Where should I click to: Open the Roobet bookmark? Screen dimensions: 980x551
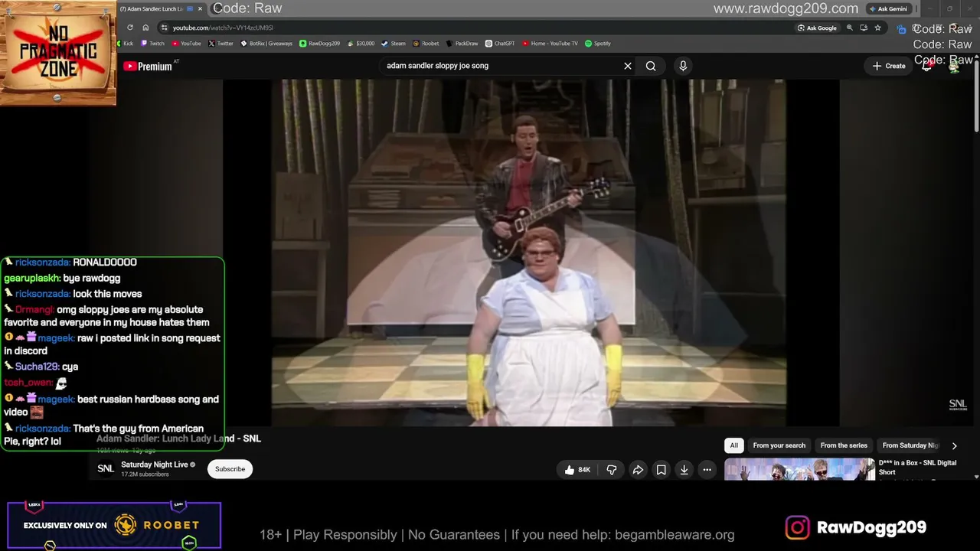426,44
